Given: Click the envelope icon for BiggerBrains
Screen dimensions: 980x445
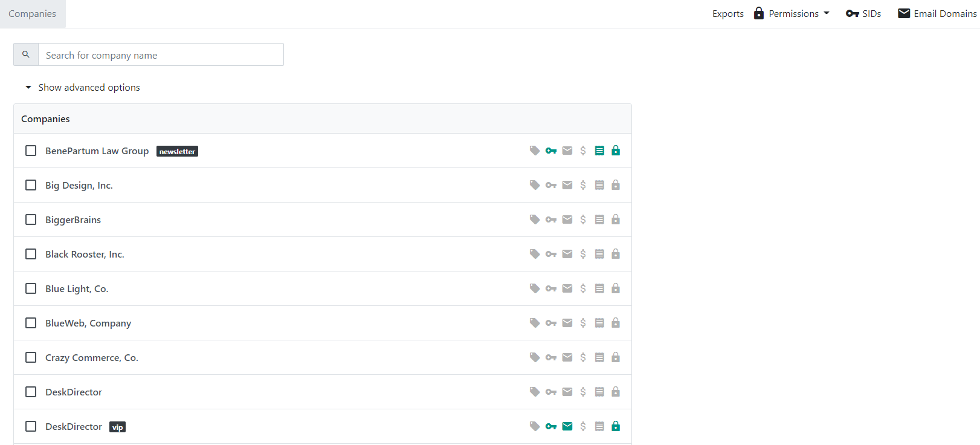Looking at the screenshot, I should [567, 219].
